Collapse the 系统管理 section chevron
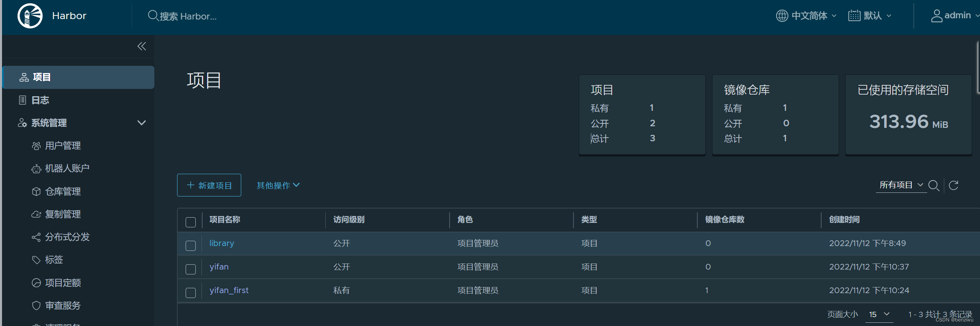Screen dimensions: 980x326 tap(141, 123)
